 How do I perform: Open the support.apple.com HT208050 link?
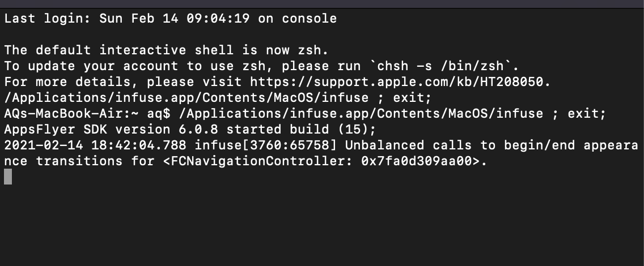point(399,82)
